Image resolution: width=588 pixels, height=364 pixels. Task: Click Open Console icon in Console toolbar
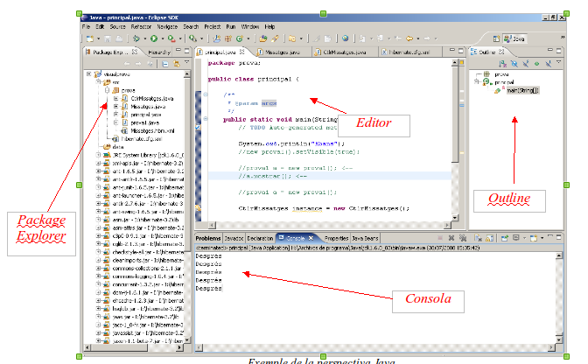533,238
